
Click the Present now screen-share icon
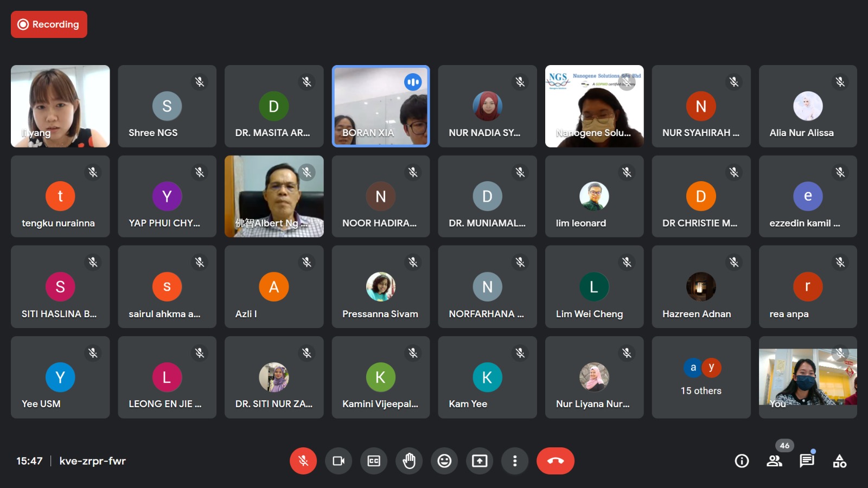click(480, 461)
